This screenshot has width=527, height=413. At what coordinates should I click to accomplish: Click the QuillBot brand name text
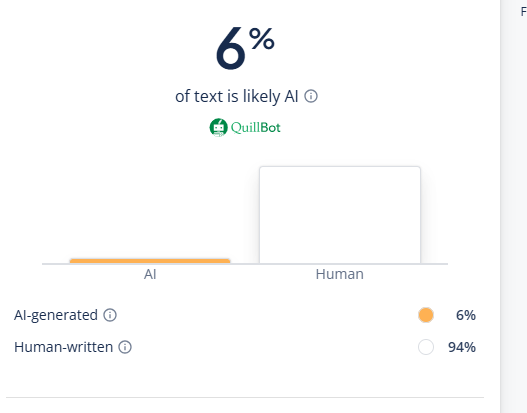256,128
